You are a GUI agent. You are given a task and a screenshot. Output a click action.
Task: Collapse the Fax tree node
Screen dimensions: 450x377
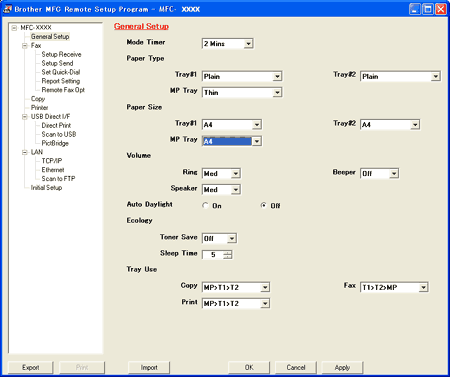click(25, 46)
